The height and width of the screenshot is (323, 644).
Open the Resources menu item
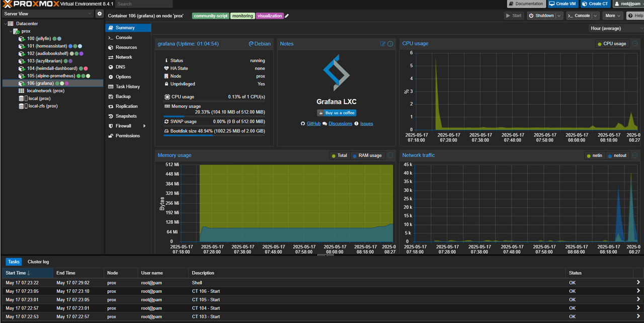click(128, 47)
